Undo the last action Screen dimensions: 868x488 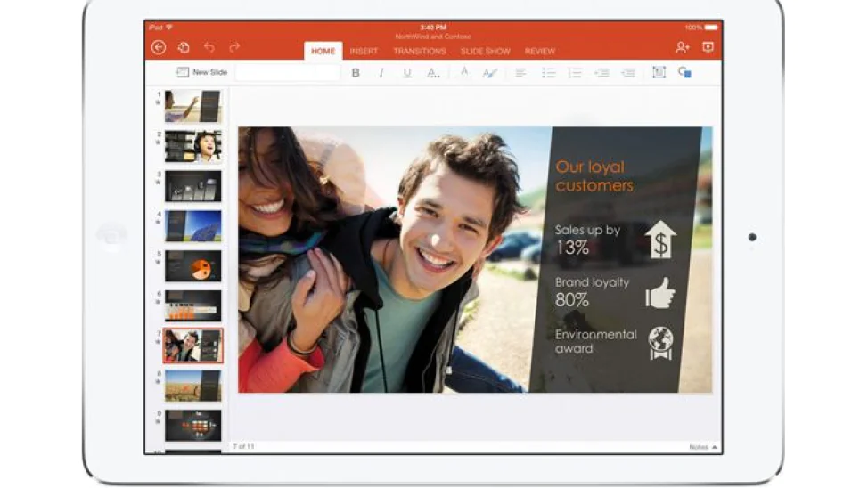209,47
